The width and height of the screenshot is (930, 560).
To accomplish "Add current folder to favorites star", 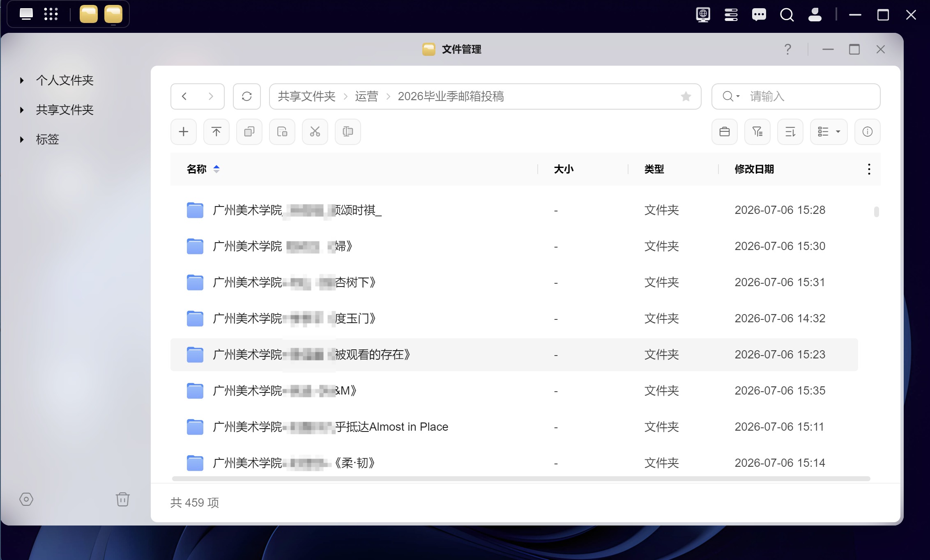I will 686,96.
